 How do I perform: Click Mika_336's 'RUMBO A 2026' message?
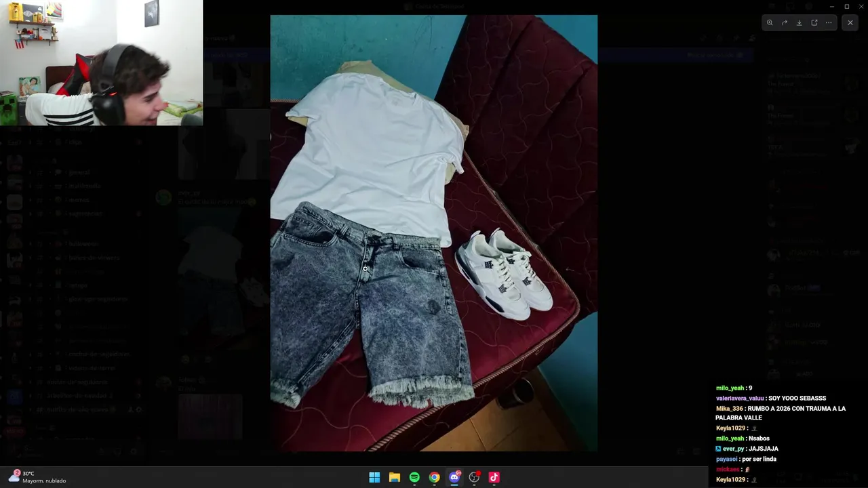click(781, 413)
